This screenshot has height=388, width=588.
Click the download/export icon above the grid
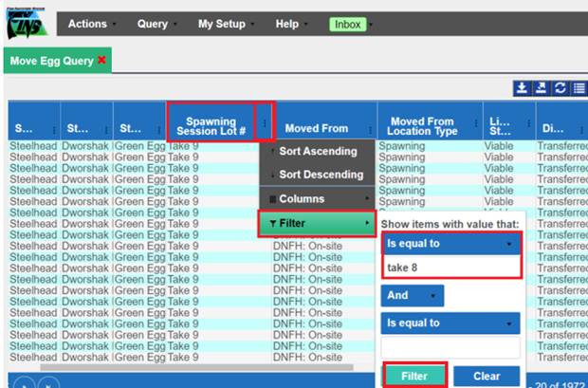[x=521, y=88]
